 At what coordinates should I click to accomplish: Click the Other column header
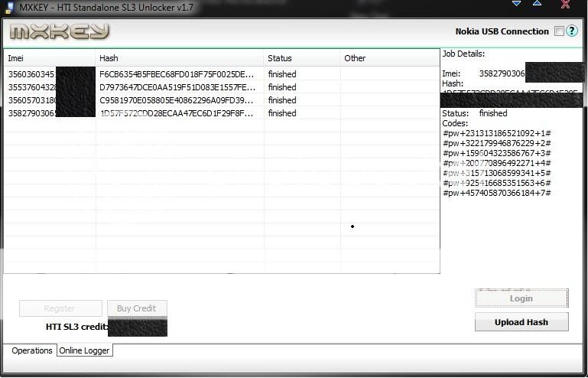[x=390, y=58]
